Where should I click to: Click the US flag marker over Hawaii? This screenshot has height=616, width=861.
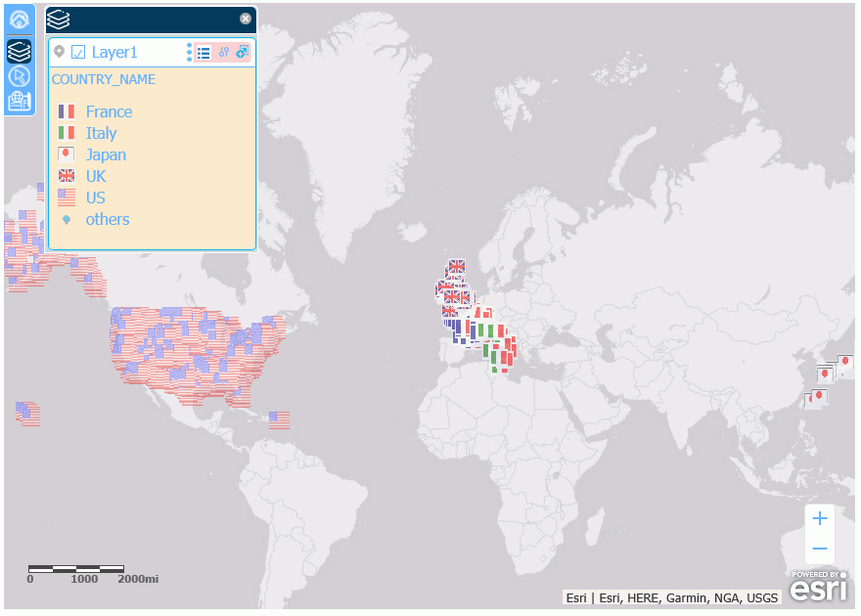pos(28,415)
